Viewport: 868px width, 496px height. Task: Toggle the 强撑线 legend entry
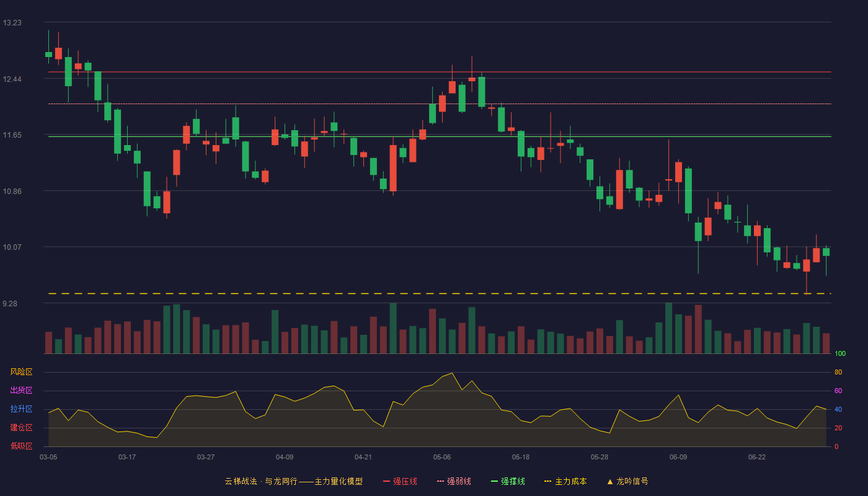[508, 481]
